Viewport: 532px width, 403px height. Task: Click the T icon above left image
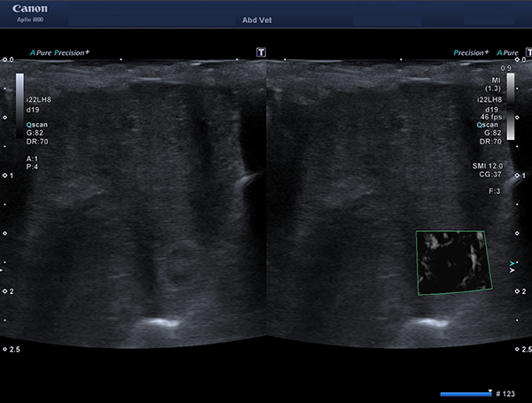pos(261,52)
